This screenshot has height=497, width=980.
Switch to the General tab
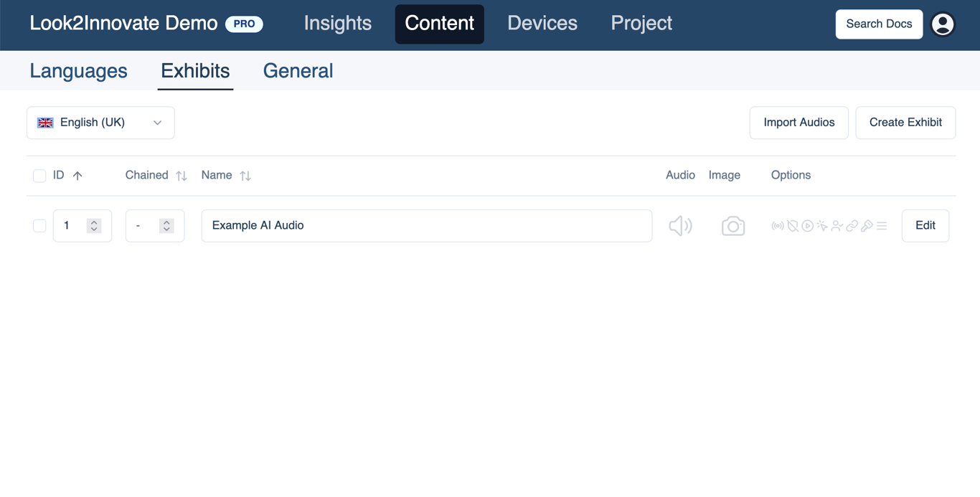[x=298, y=71]
